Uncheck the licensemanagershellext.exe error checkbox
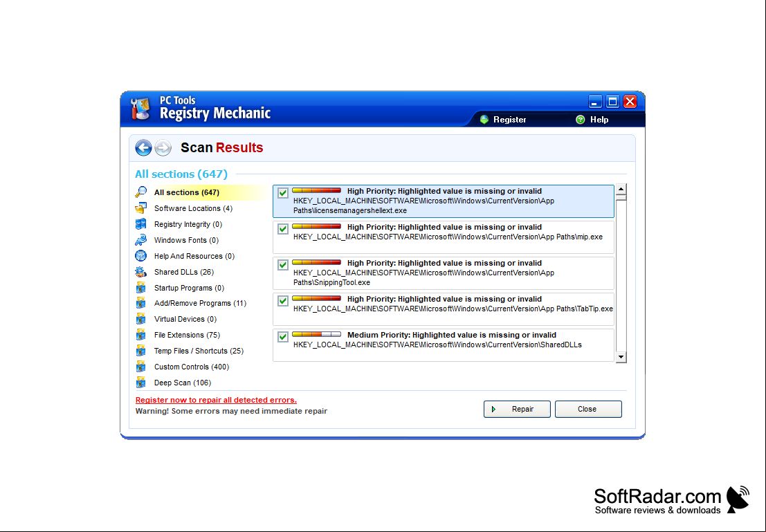This screenshot has height=532, width=766. pos(283,193)
